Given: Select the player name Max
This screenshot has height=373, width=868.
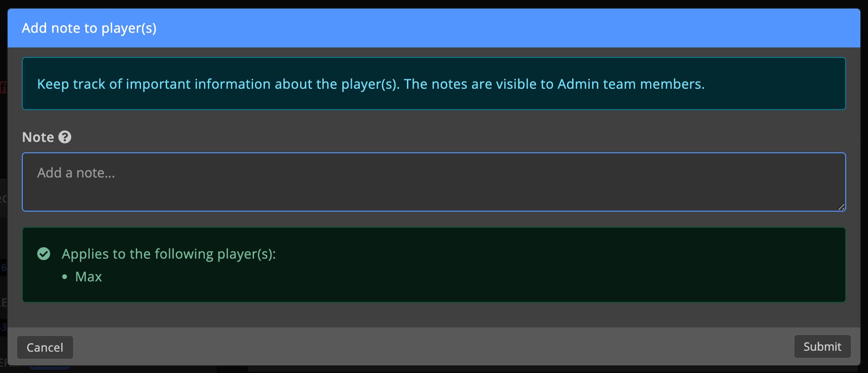Looking at the screenshot, I should point(89,277).
